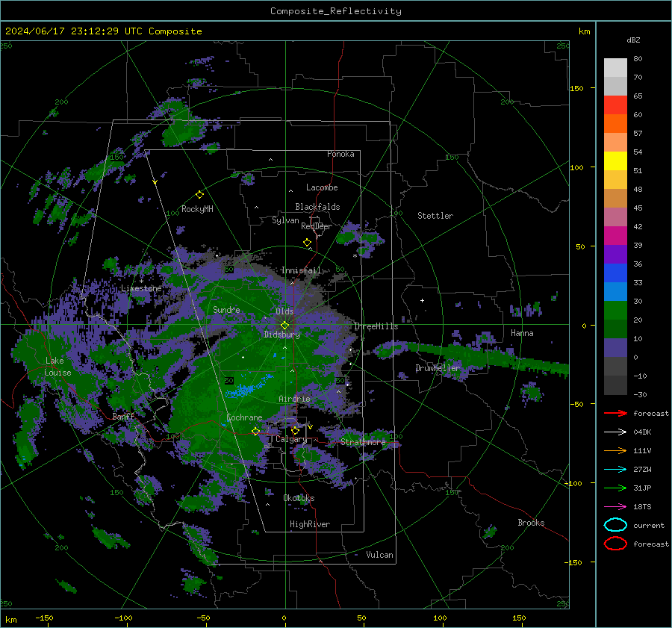Click the yellow diamond marker above Calgary
This screenshot has width=672, height=628.
click(x=295, y=430)
